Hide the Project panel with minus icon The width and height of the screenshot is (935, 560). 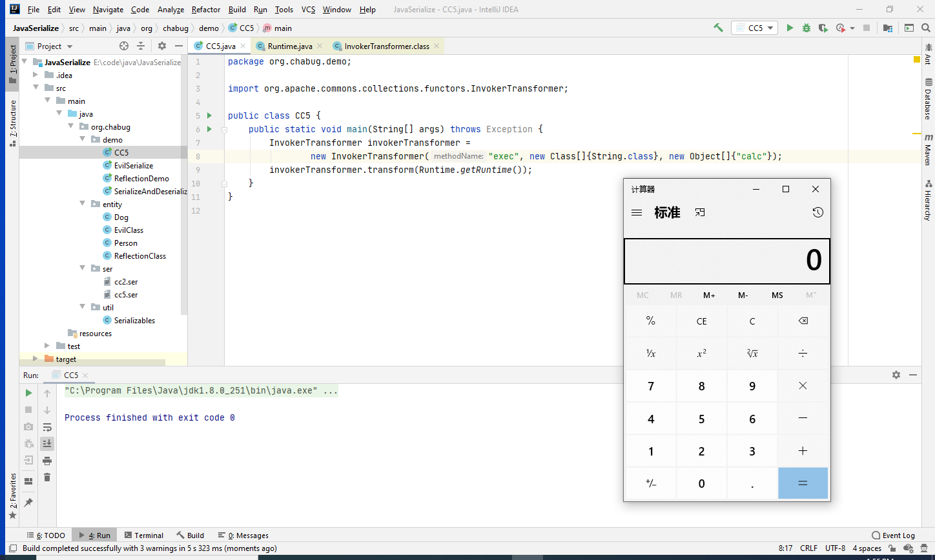179,46
